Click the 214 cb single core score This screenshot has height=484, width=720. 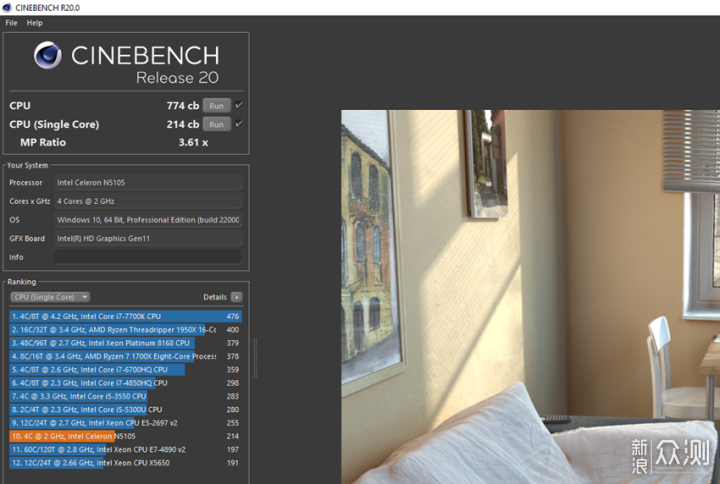point(183,124)
